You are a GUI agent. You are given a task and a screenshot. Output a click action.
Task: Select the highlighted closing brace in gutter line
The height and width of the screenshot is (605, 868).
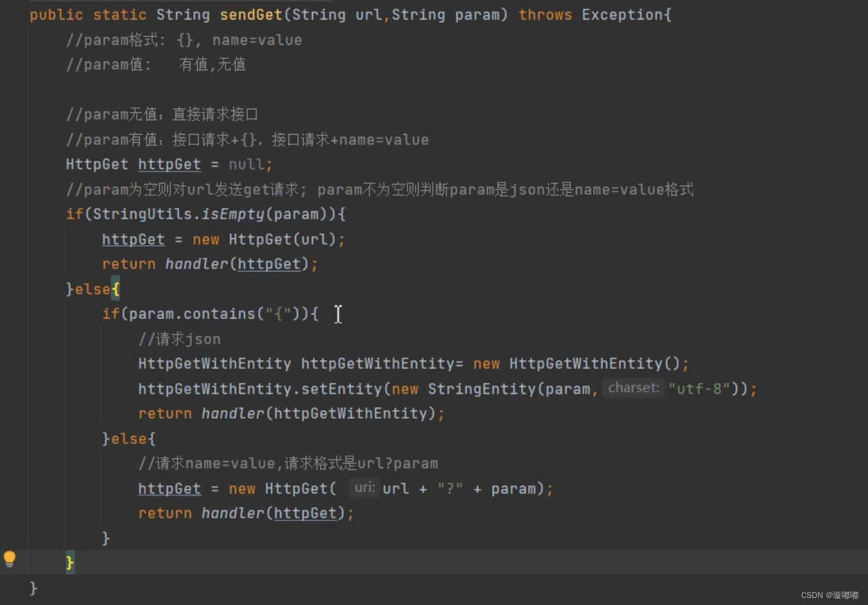point(69,562)
